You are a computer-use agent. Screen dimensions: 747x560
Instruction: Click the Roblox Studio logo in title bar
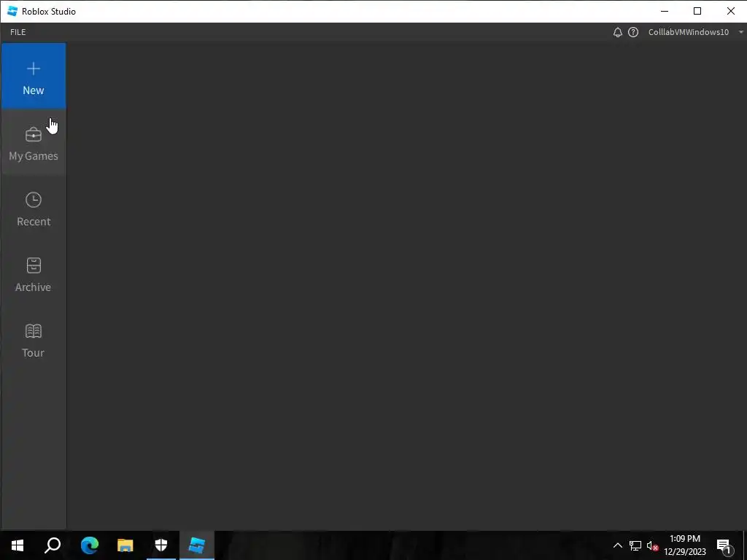(12, 11)
